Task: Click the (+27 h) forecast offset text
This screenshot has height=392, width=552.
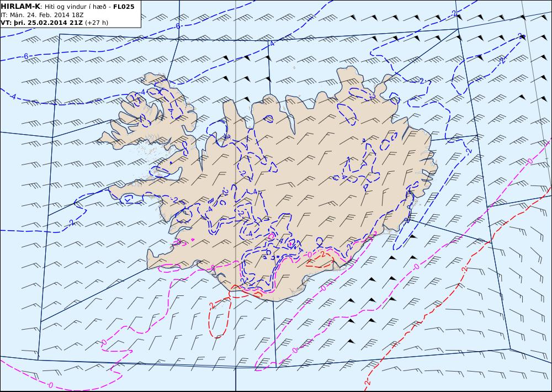Action: coord(97,23)
